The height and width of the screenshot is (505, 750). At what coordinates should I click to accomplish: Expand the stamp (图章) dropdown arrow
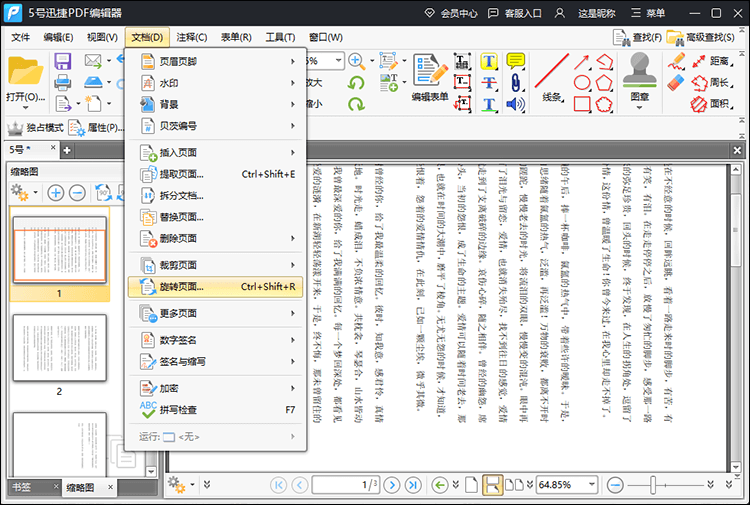tap(640, 108)
